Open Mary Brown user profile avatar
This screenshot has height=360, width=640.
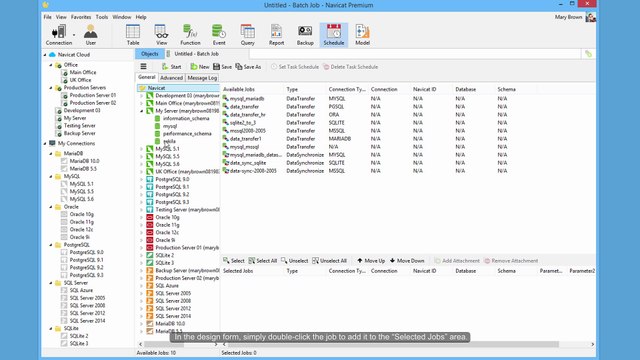pos(591,17)
